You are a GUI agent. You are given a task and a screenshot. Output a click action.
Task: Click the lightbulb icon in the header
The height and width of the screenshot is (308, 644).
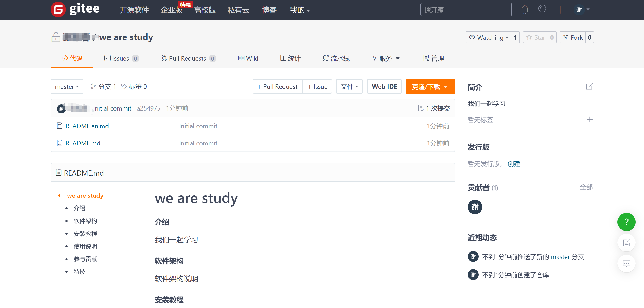(542, 10)
